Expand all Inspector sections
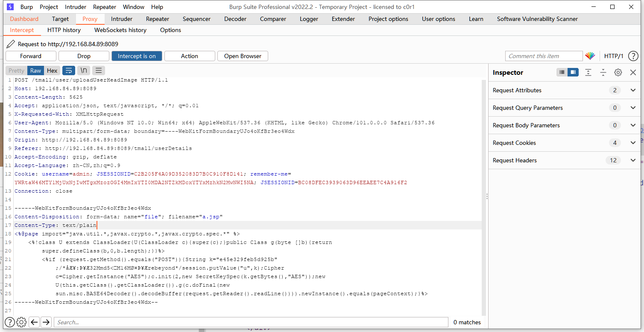The height and width of the screenshot is (332, 644). pos(588,73)
